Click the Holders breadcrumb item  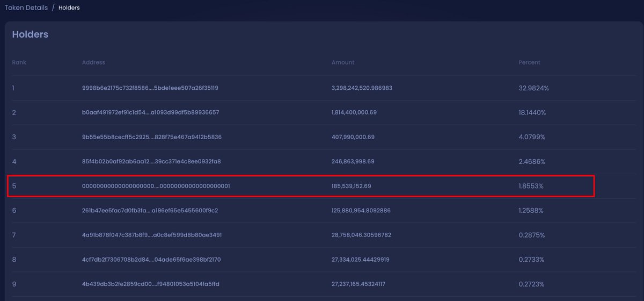click(69, 8)
